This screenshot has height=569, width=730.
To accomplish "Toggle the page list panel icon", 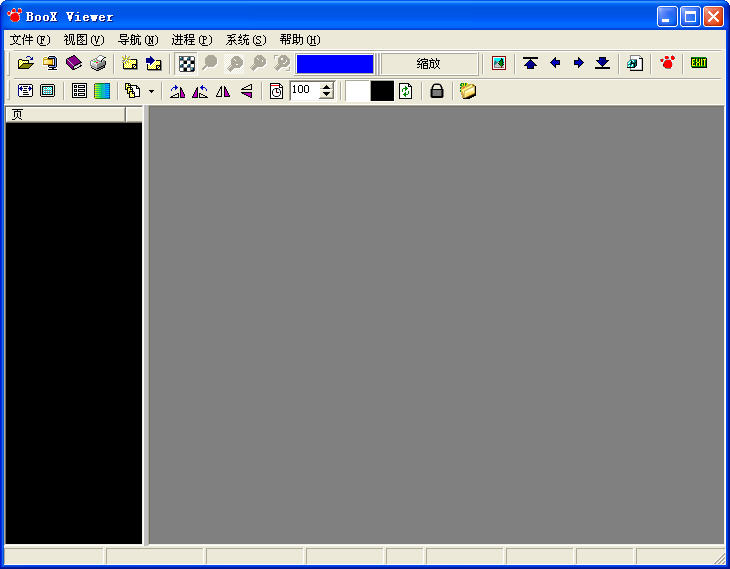I will click(x=79, y=90).
